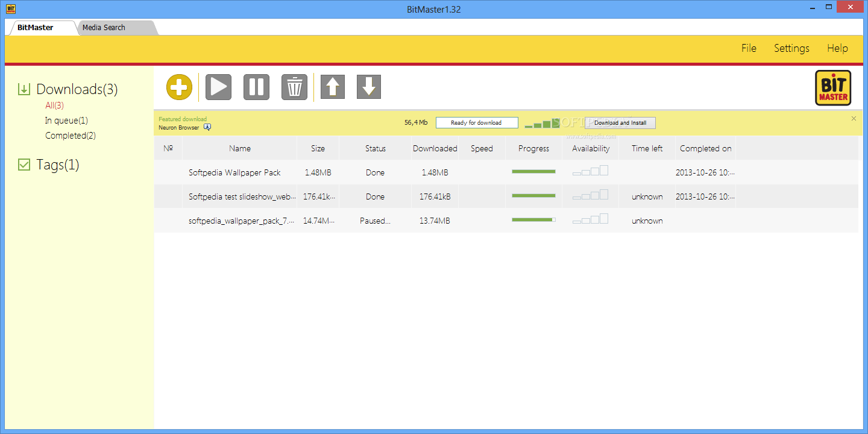Click the Ready for download field
The image size is (868, 434).
[x=476, y=123]
